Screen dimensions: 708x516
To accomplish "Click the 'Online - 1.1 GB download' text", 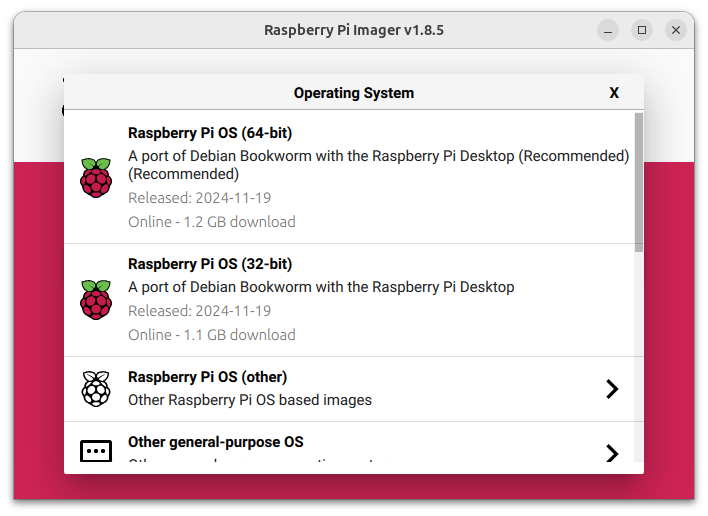I will (211, 335).
